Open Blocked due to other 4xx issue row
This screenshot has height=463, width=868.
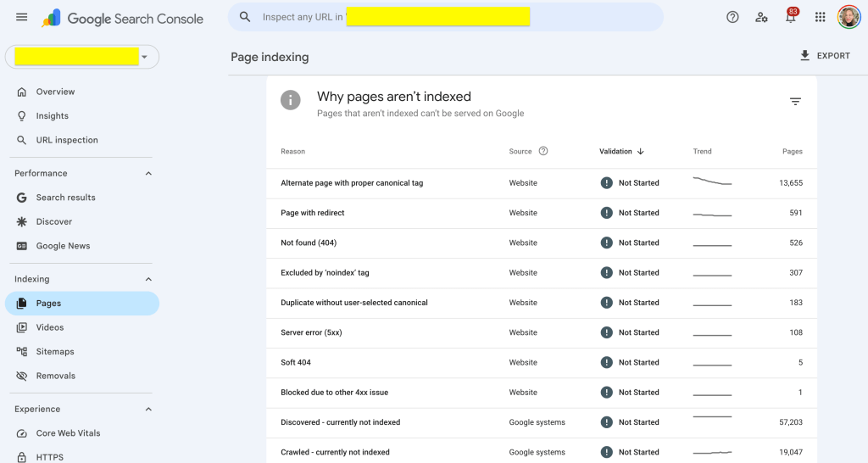click(x=542, y=393)
